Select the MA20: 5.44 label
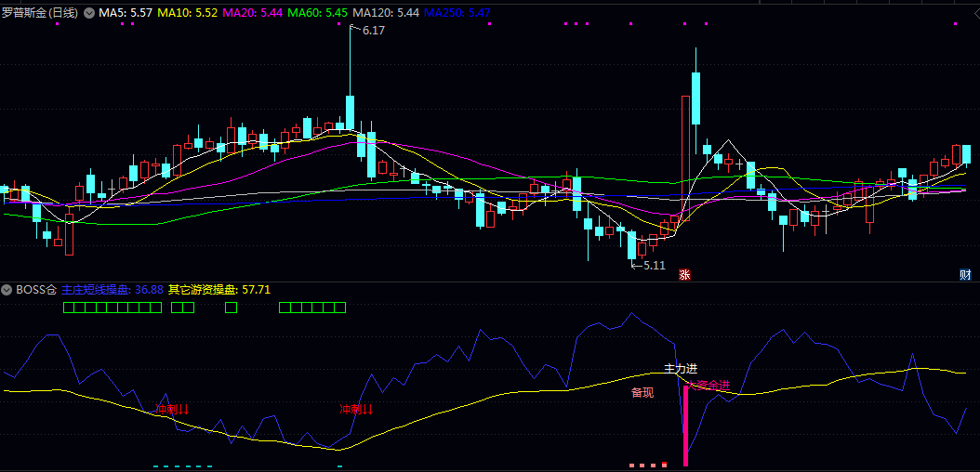Image resolution: width=980 pixels, height=472 pixels. click(x=254, y=12)
